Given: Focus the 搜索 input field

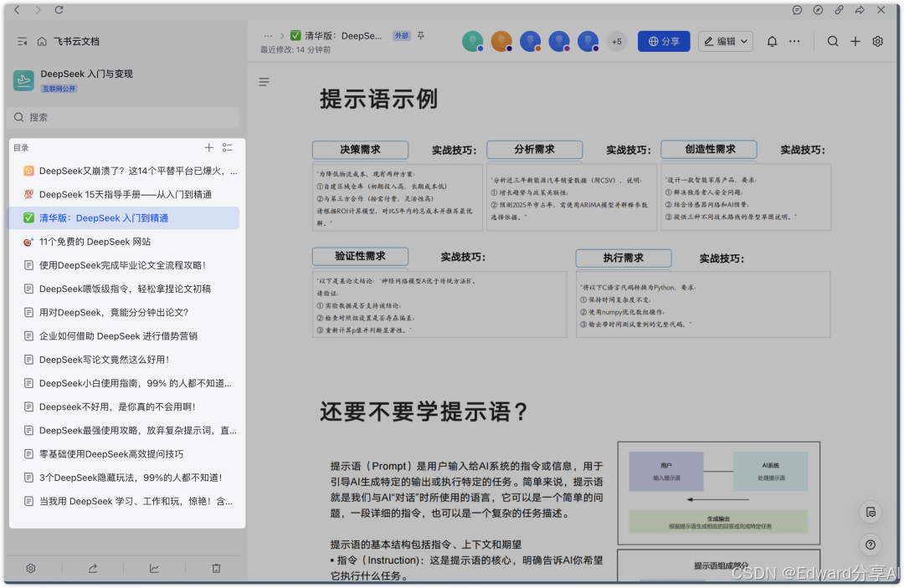Looking at the screenshot, I should tap(125, 117).
